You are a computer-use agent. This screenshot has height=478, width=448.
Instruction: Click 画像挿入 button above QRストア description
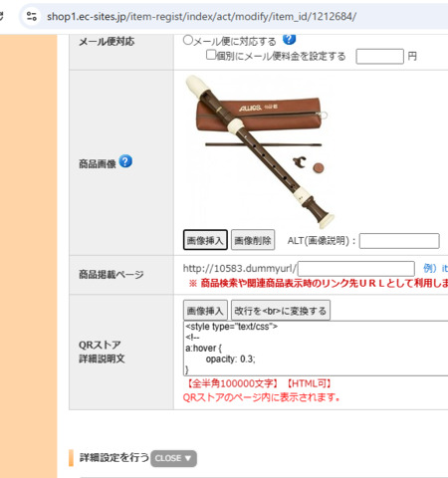[x=205, y=311]
